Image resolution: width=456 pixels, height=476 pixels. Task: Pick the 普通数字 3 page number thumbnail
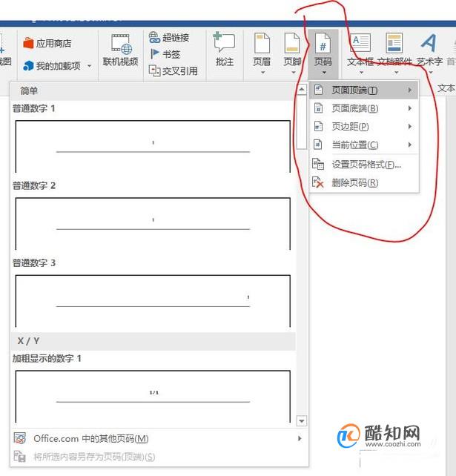[153, 301]
